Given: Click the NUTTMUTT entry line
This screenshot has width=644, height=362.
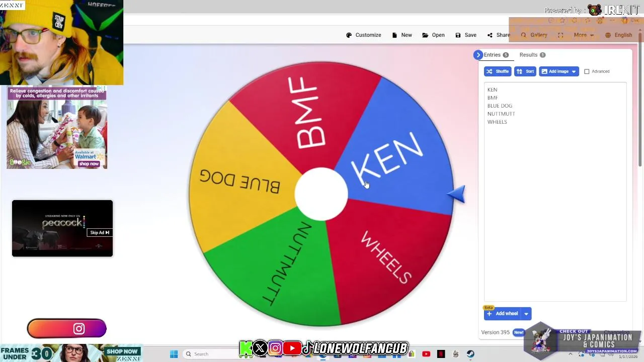Looking at the screenshot, I should click(501, 114).
